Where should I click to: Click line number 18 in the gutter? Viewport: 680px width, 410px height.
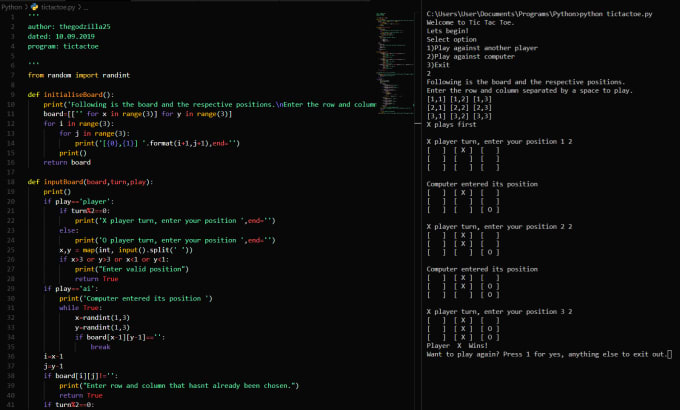click(11, 182)
